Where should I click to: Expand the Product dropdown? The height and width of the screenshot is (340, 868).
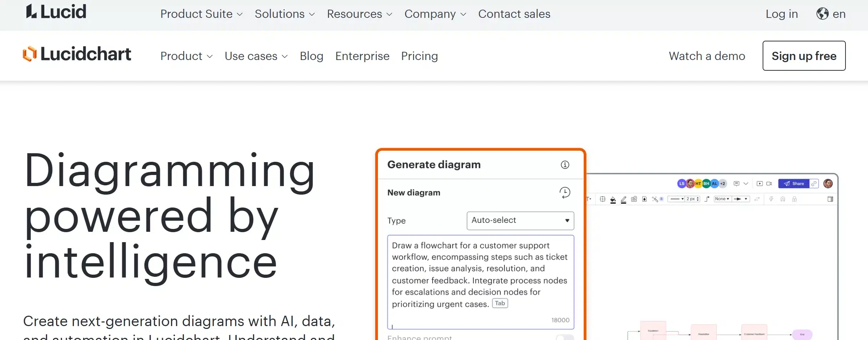coord(186,56)
